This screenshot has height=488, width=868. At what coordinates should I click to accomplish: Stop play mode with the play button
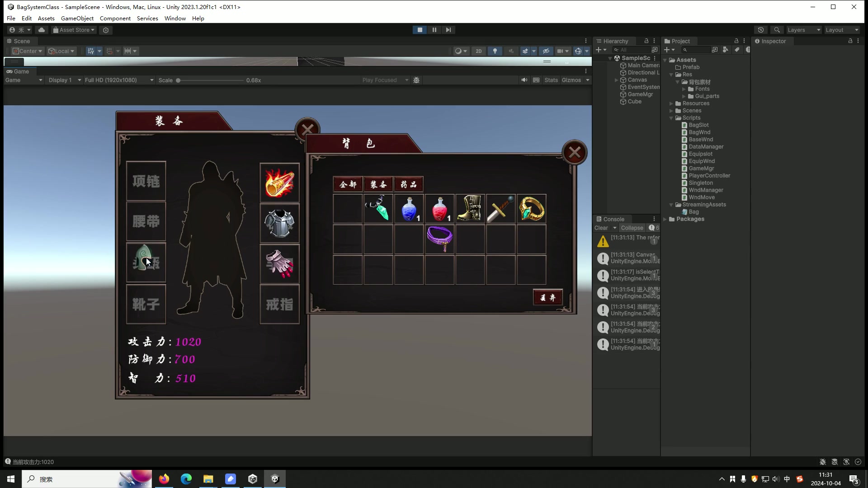pyautogui.click(x=420, y=30)
